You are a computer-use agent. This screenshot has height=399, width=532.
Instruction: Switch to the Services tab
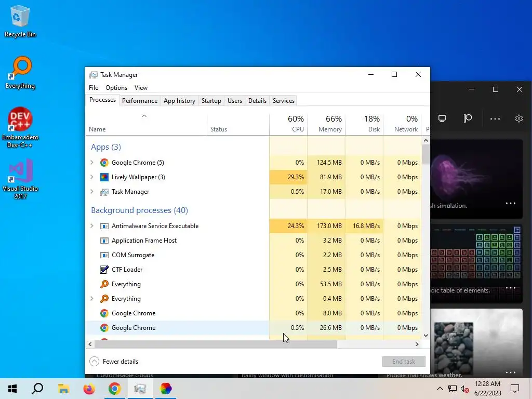[284, 101]
